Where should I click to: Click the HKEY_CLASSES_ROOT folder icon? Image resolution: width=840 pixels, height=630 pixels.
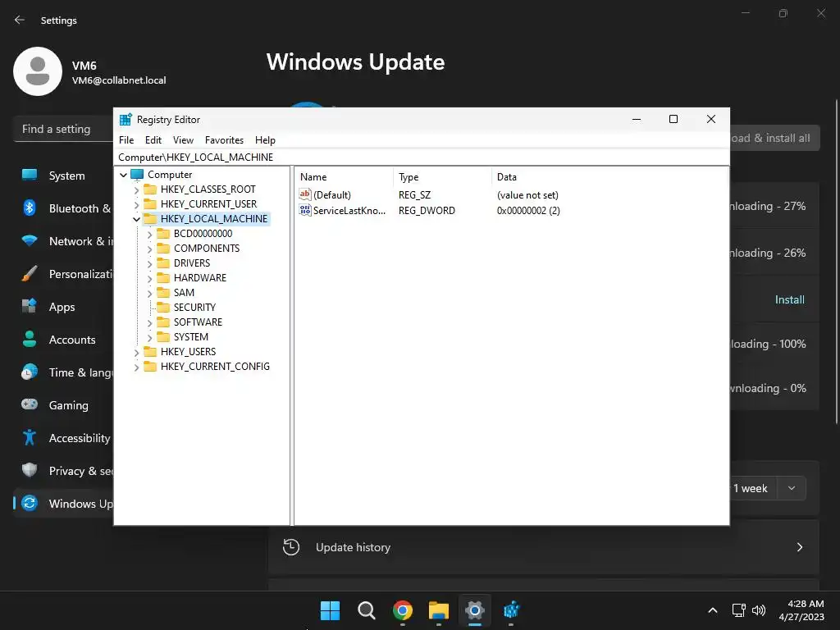[x=151, y=189]
